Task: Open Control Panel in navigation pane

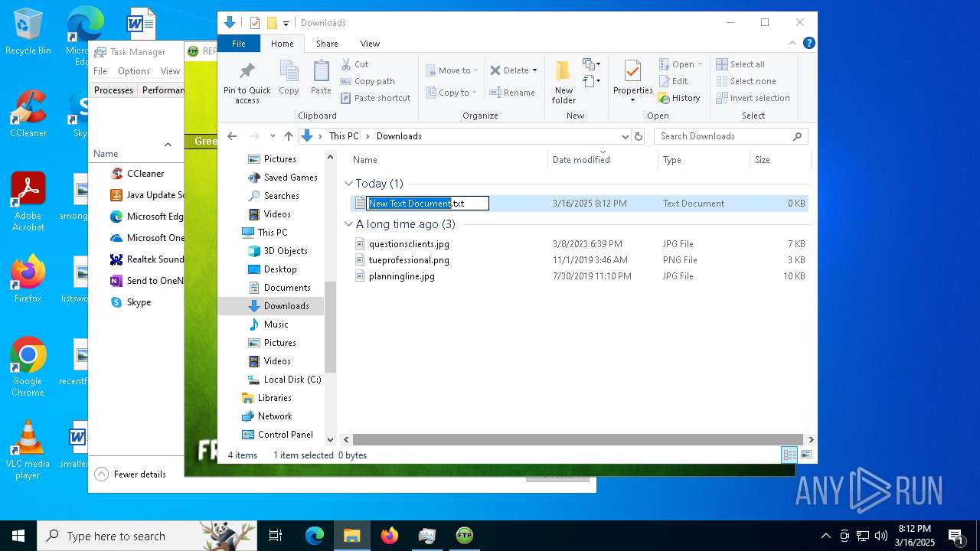Action: 285,435
